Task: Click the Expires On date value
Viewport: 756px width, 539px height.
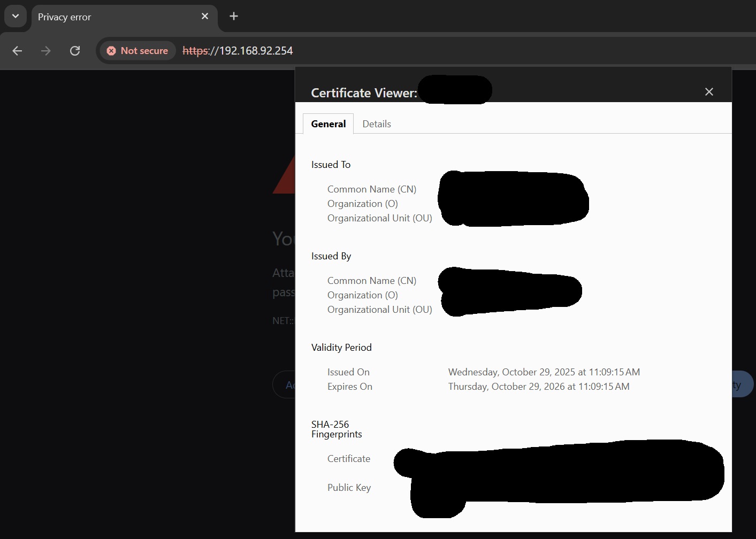Action: coord(538,387)
